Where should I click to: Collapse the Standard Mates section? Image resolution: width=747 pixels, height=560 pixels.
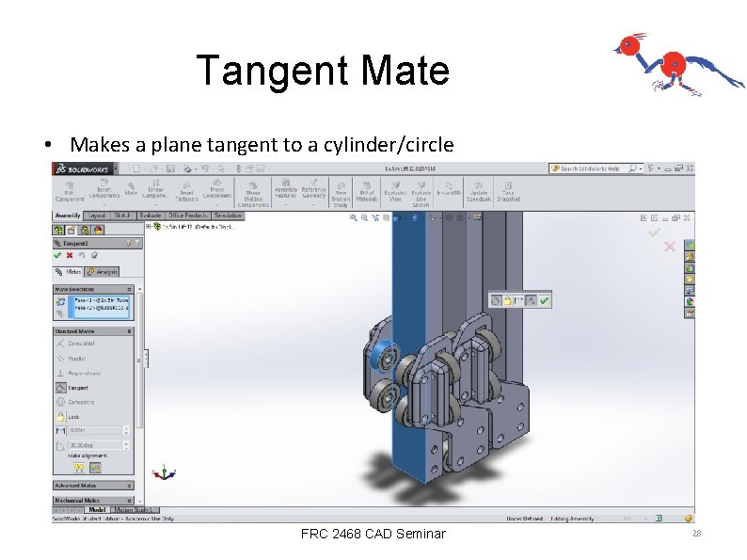[x=129, y=331]
